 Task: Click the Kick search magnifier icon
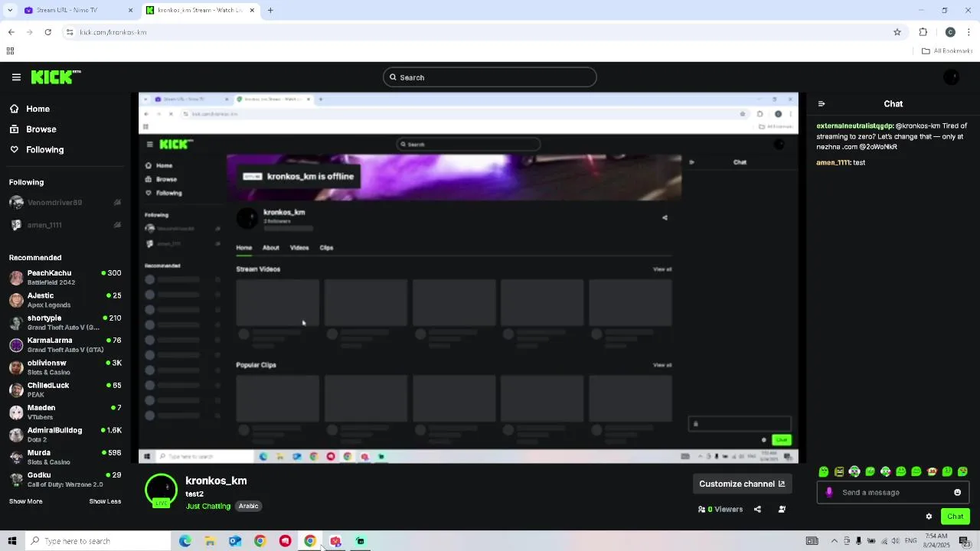393,77
